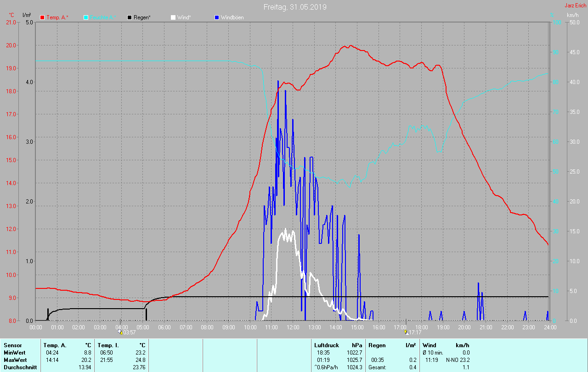Toggle the black Regen legend swatch
Image resolution: width=588 pixels, height=372 pixels.
[x=130, y=17]
